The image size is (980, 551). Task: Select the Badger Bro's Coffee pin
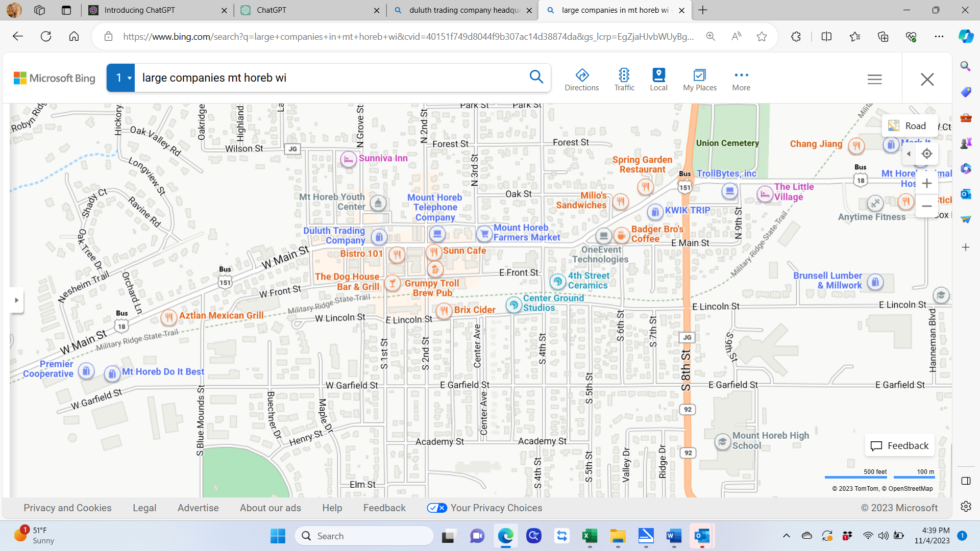coord(621,235)
